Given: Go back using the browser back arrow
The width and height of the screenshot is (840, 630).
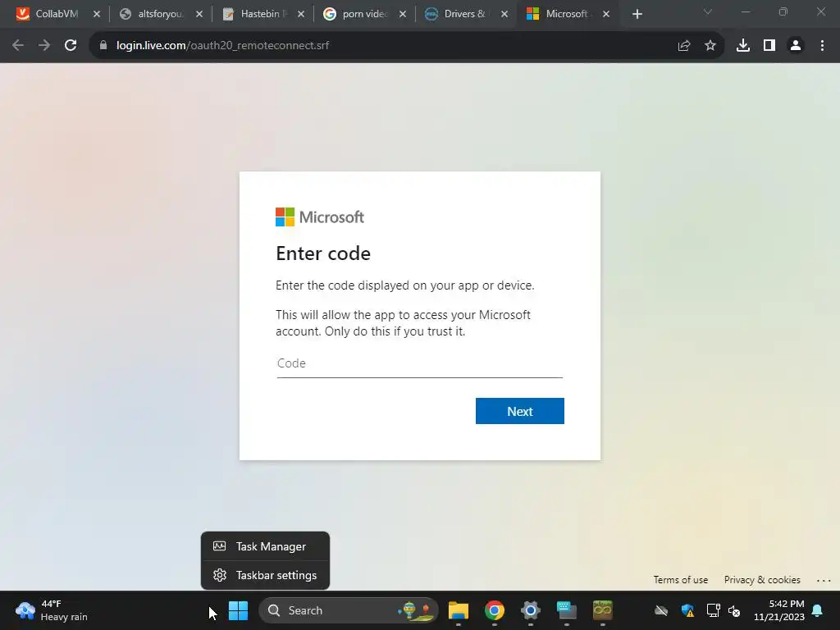Looking at the screenshot, I should click(18, 46).
